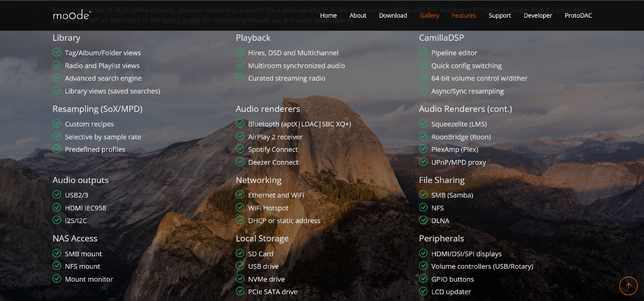Viewport: 644px width, 301px height.
Task: Click the checkmark beside Ethernet and WiFi
Action: pyautogui.click(x=240, y=195)
